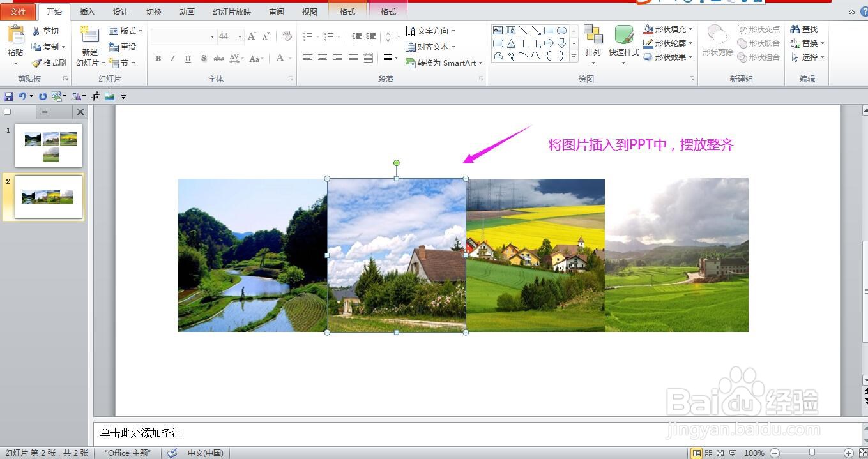Click the zoom out minus button
This screenshot has width=868, height=459.
[x=775, y=453]
